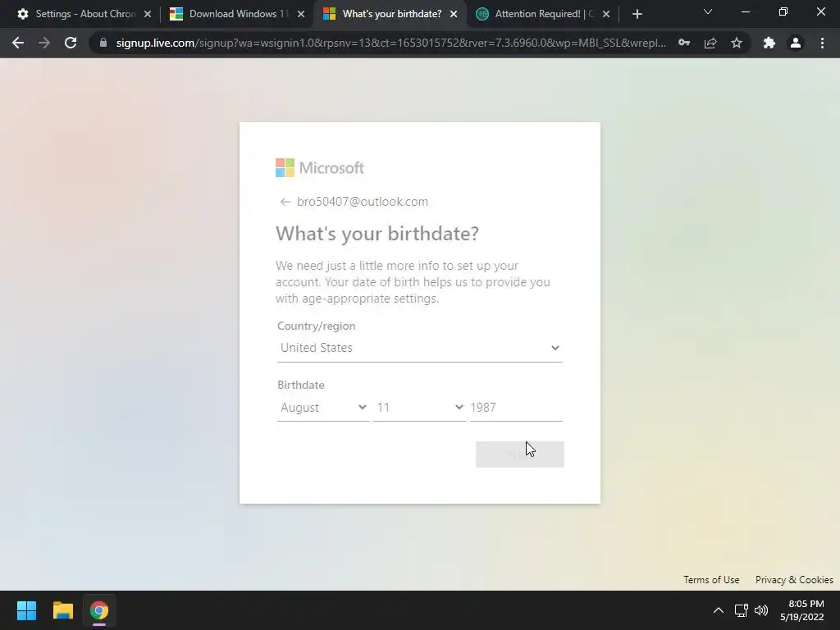Image resolution: width=840 pixels, height=630 pixels.
Task: Open File Explorer from taskbar
Action: [x=62, y=610]
